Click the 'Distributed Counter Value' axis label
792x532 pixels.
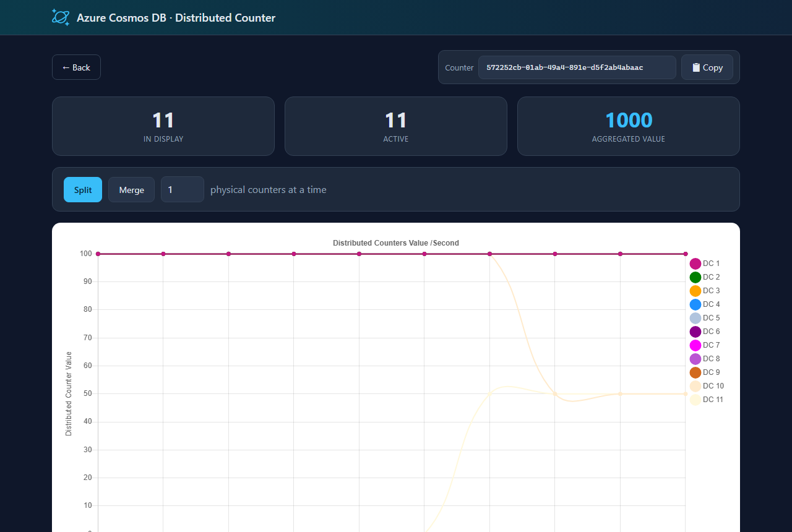coord(69,393)
